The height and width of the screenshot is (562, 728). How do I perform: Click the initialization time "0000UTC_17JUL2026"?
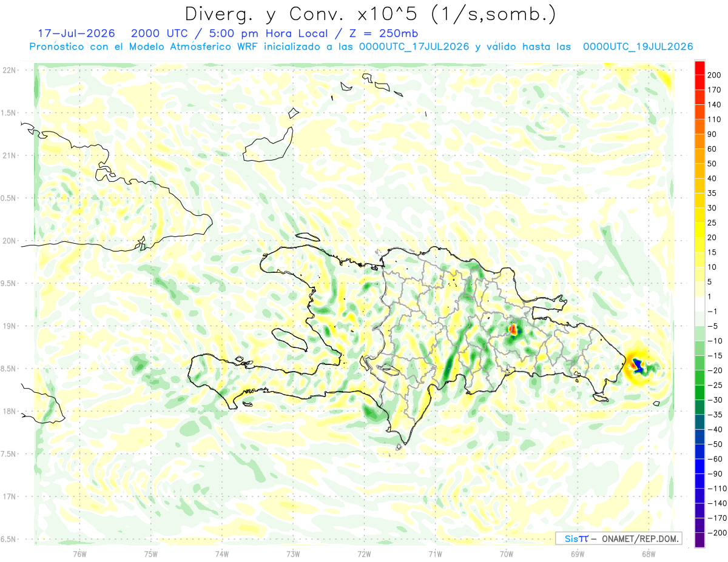coord(414,47)
